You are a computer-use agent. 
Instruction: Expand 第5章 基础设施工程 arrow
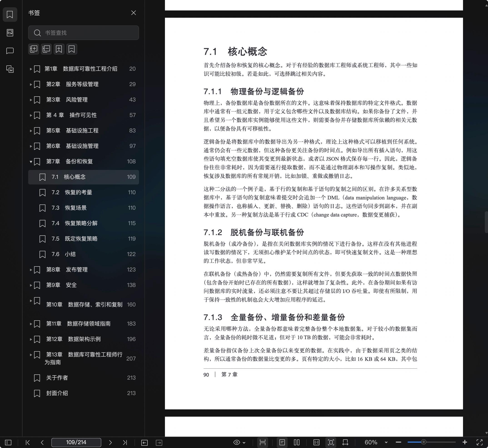coord(31,131)
